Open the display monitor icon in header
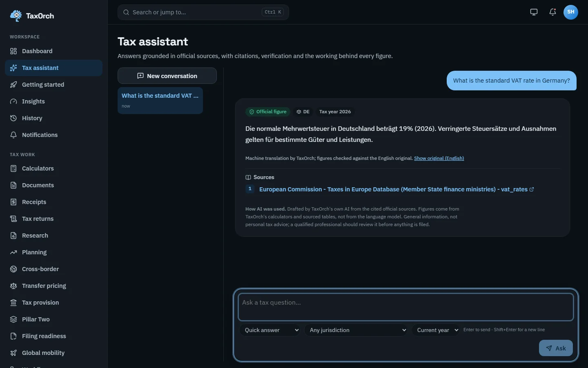 coord(534,12)
